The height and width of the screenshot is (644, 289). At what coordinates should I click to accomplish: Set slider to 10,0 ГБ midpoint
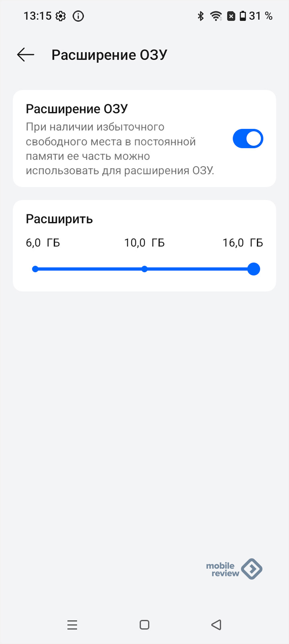(144, 269)
